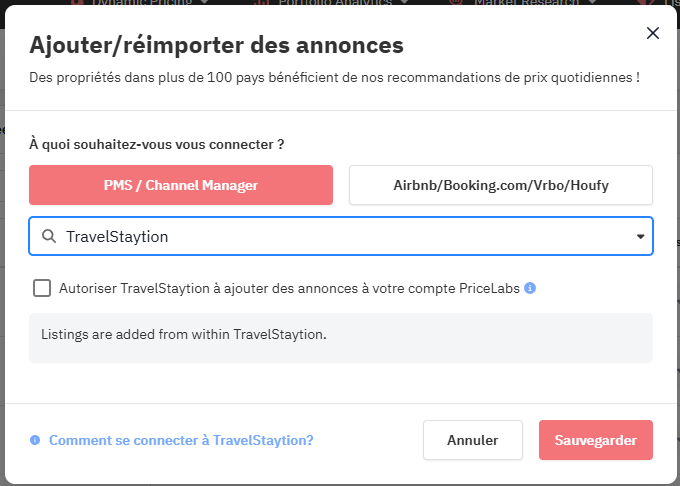This screenshot has height=486, width=680.
Task: Click the 'à votre compte PriceLabs' label text
Action: 440,288
